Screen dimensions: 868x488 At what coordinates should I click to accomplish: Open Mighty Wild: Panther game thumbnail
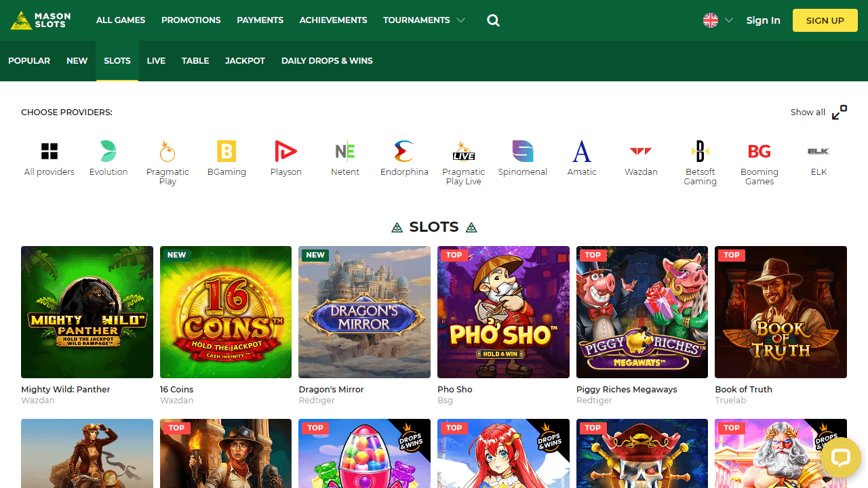click(x=87, y=312)
